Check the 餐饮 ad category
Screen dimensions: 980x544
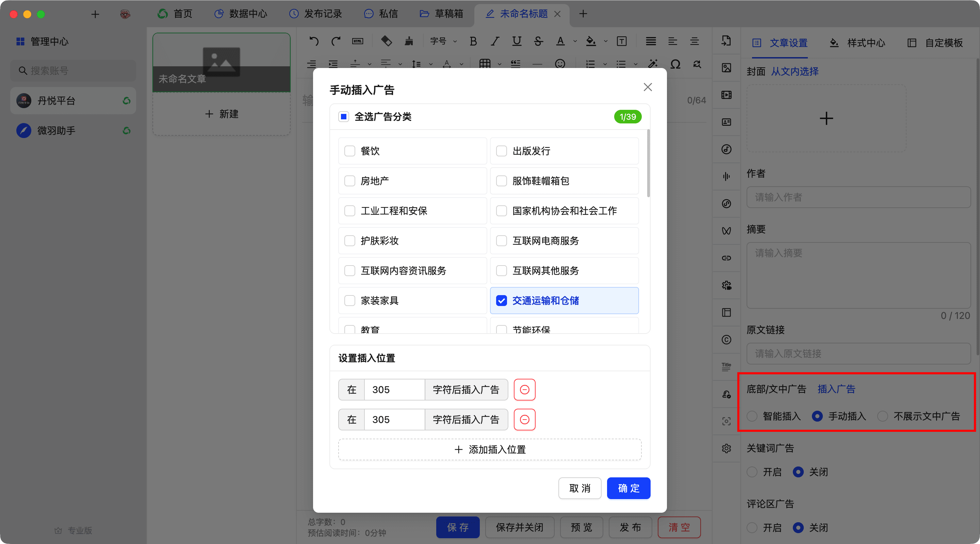(349, 151)
